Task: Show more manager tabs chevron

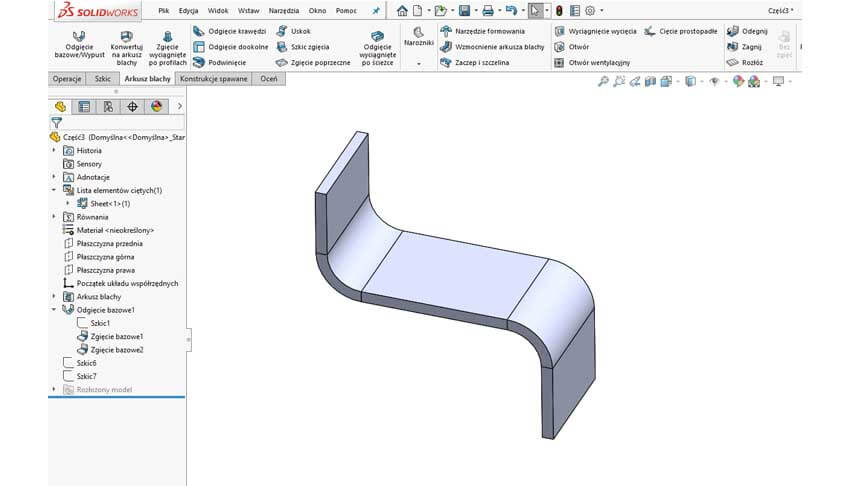Action: point(179,107)
